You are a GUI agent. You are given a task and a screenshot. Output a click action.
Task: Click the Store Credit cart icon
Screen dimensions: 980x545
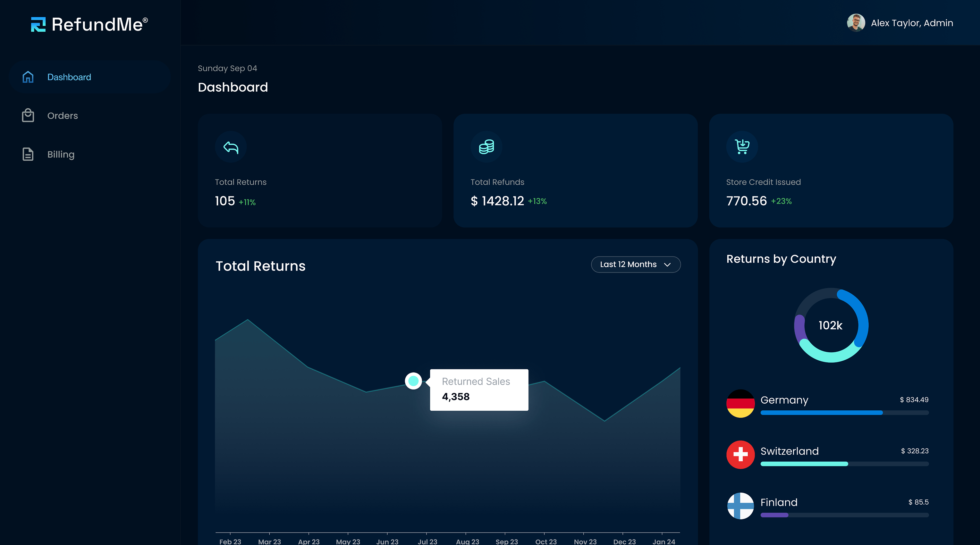pyautogui.click(x=742, y=147)
